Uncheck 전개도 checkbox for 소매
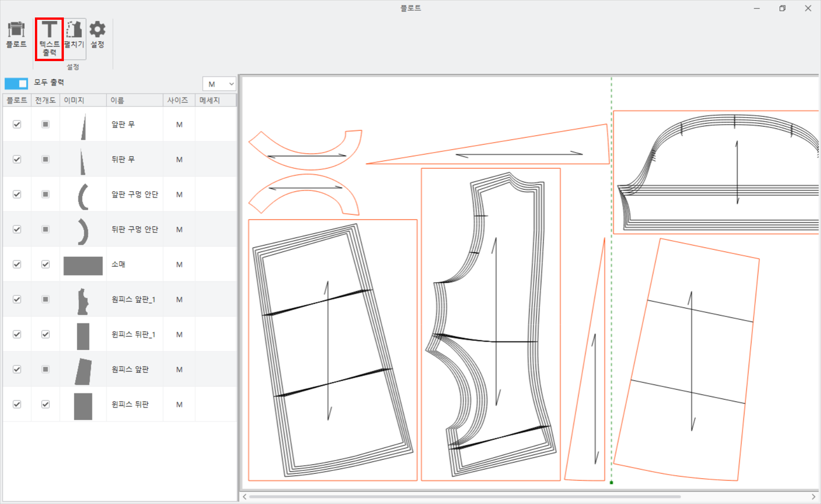 click(x=45, y=264)
